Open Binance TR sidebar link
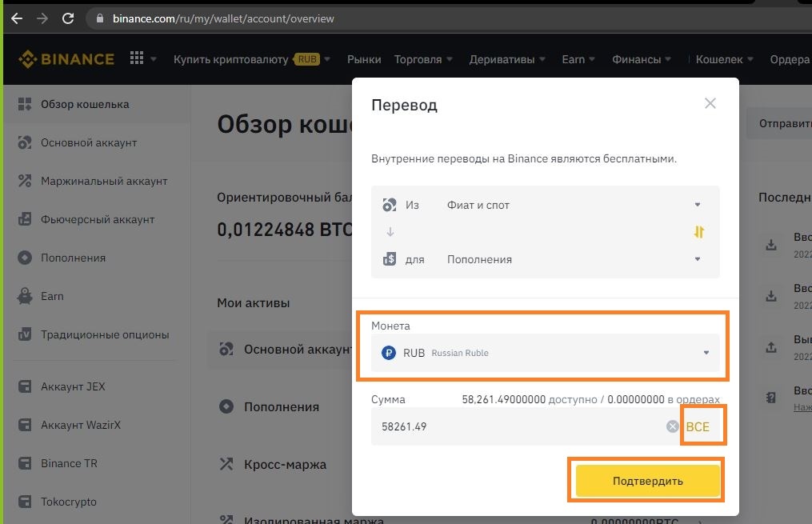 click(69, 463)
